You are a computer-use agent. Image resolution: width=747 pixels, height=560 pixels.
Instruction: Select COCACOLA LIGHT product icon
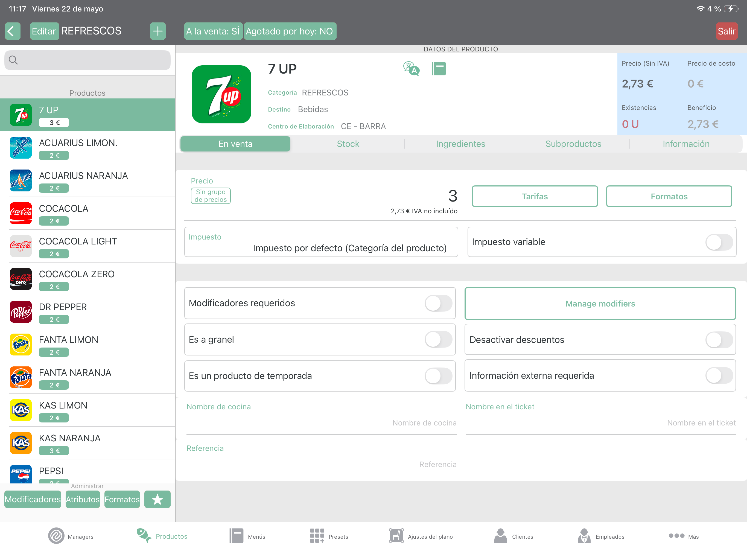(21, 246)
